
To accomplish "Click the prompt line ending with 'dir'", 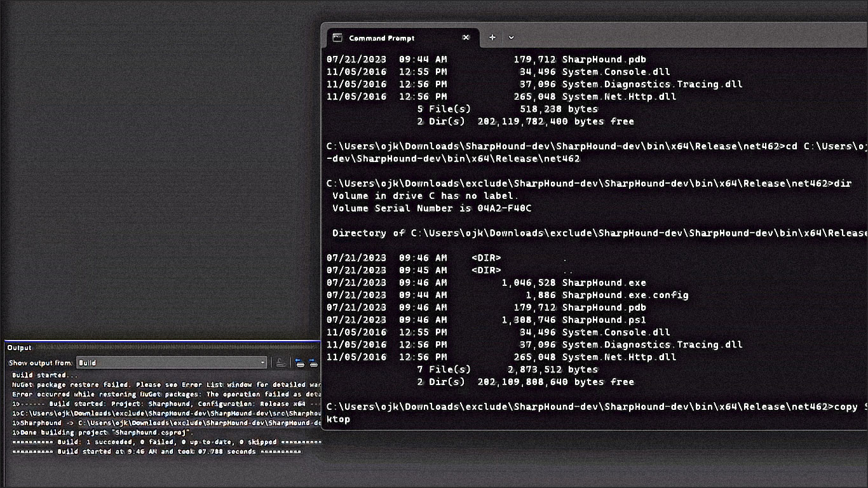I will tap(588, 184).
